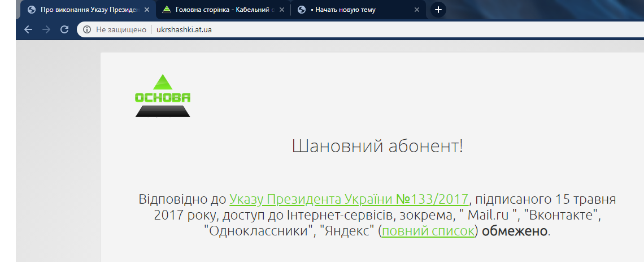Click the 'Шановний абонент!' heading
644x262 pixels.
pyautogui.click(x=377, y=147)
